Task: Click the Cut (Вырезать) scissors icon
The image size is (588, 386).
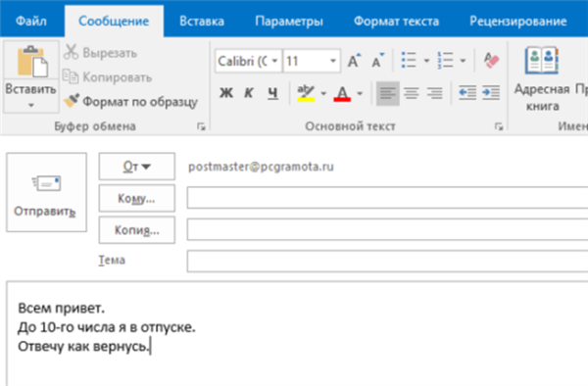Action: (x=71, y=52)
